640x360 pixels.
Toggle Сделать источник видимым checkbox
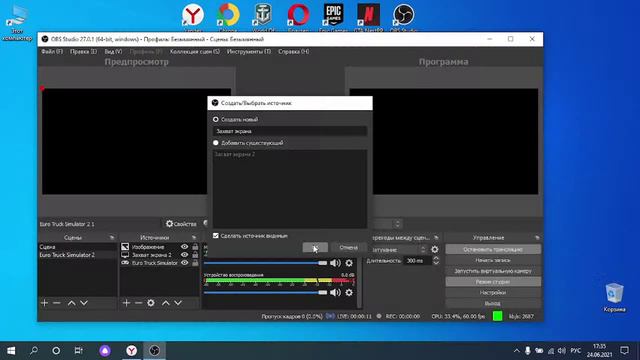[x=216, y=236]
